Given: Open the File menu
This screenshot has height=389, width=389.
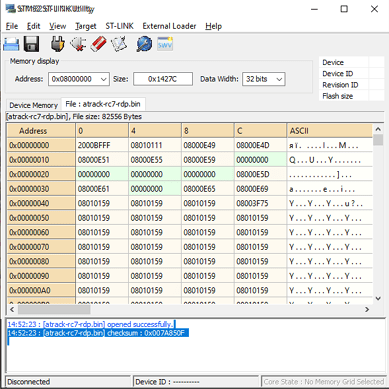Looking at the screenshot, I should pyautogui.click(x=12, y=26).
